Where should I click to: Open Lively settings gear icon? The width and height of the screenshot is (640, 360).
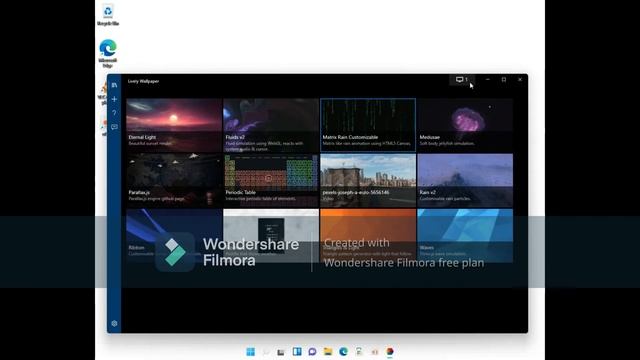tap(114, 323)
